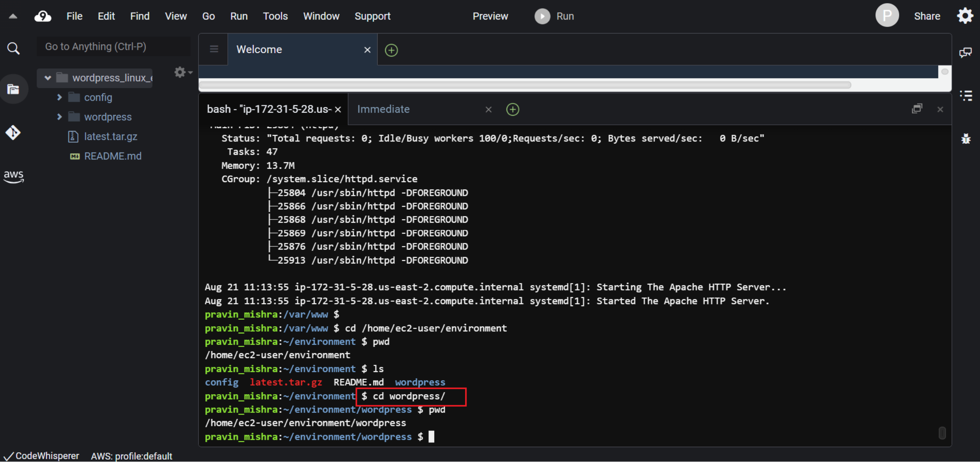Open the user avatar P menu

coord(887,16)
